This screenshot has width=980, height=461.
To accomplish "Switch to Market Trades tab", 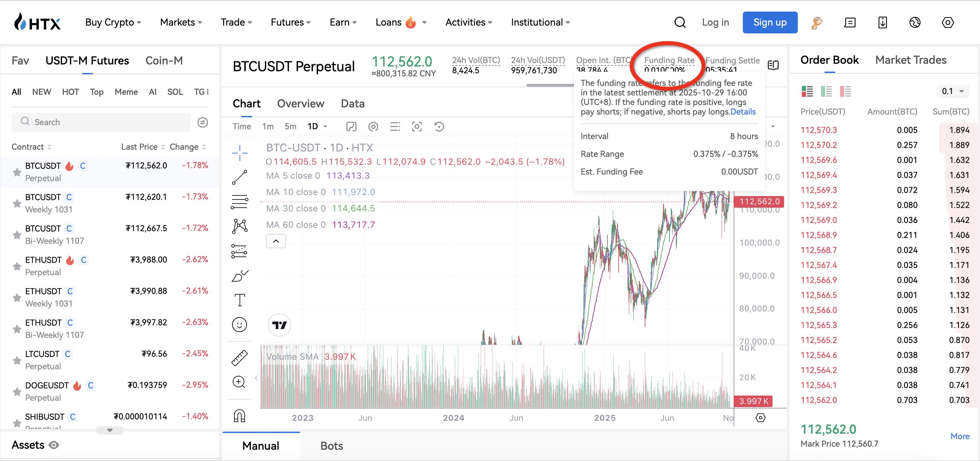I will (x=910, y=60).
